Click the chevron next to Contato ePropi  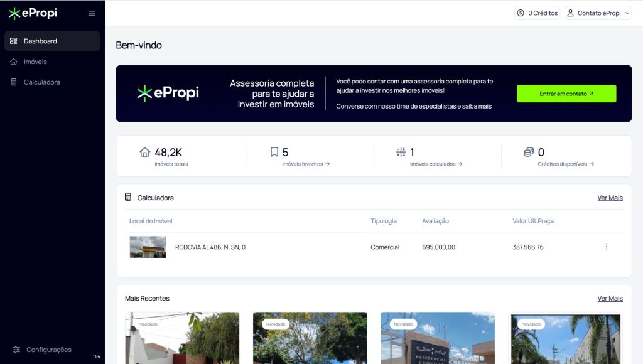tap(627, 13)
